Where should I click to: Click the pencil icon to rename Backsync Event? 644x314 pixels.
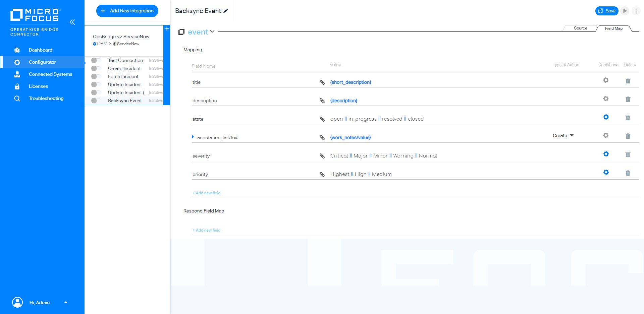(226, 11)
